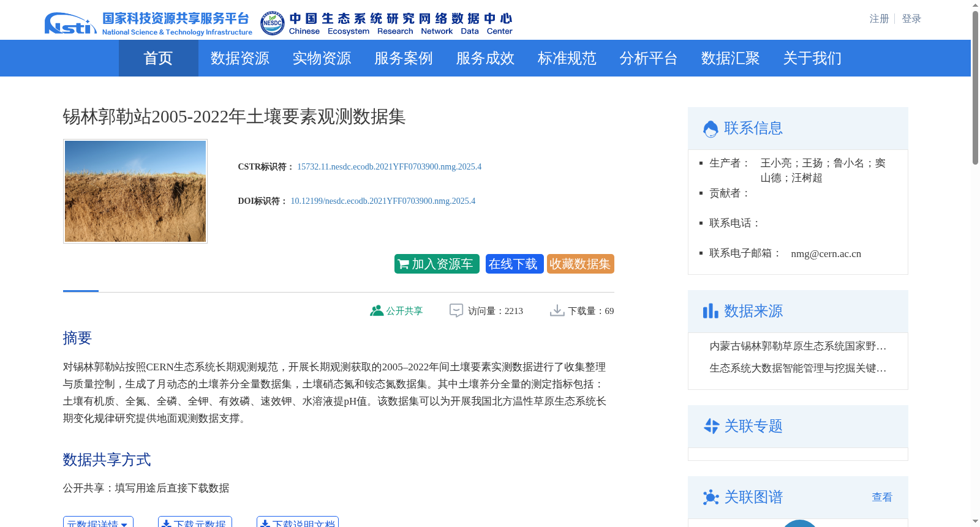Click the scrollbar up arrow

[x=975, y=5]
